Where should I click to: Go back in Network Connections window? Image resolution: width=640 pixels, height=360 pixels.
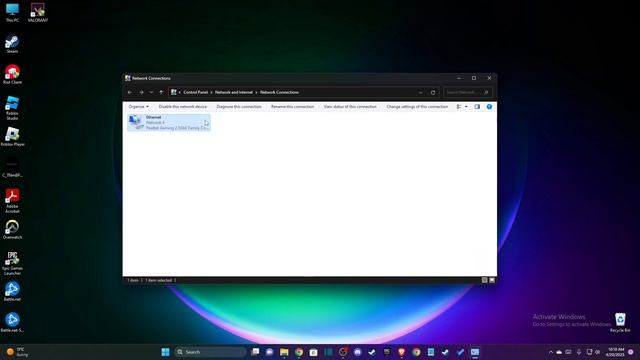coord(130,93)
